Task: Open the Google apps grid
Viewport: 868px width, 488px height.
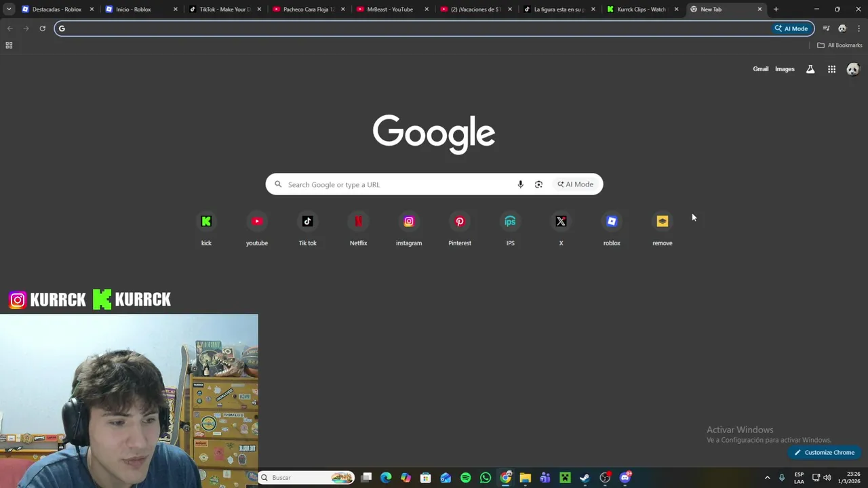Action: point(831,69)
